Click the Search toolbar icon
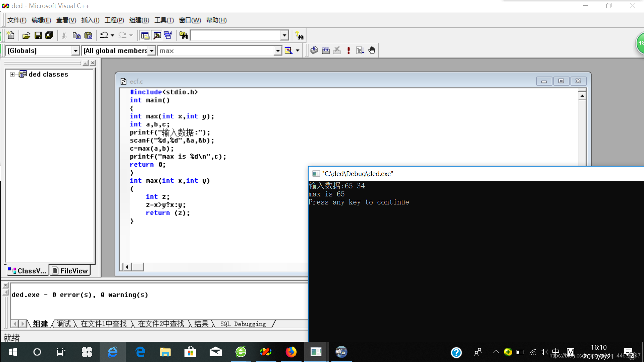Viewport: 644px width, 362px height. (299, 35)
